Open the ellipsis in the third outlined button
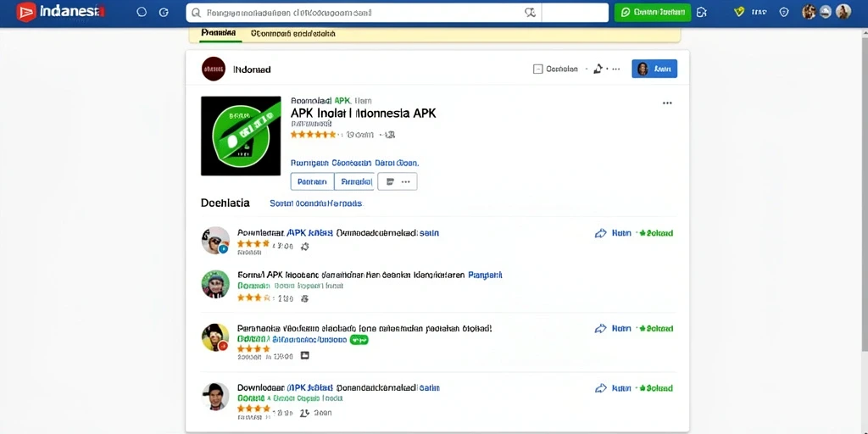 [406, 181]
